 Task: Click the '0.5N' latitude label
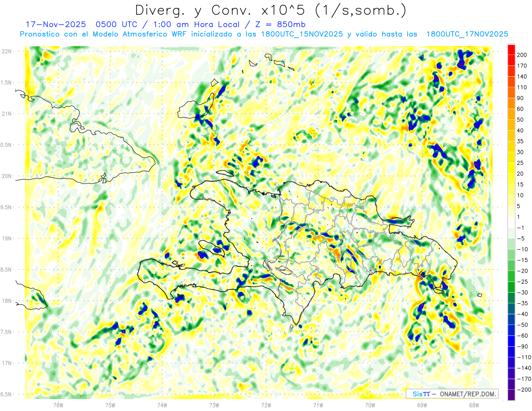(x=7, y=145)
